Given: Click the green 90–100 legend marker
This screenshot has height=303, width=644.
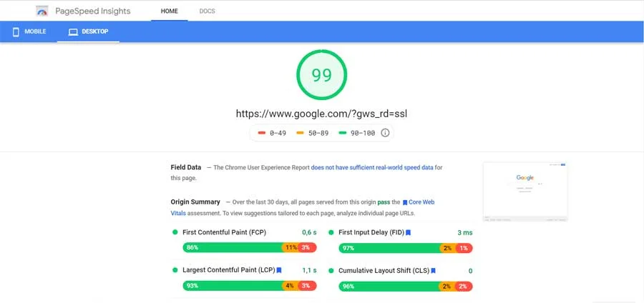Looking at the screenshot, I should point(343,133).
